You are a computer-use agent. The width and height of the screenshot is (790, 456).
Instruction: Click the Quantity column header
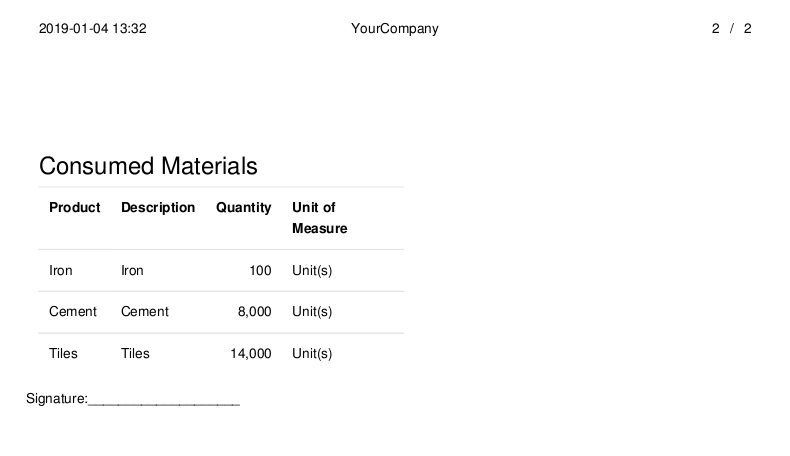(x=243, y=208)
